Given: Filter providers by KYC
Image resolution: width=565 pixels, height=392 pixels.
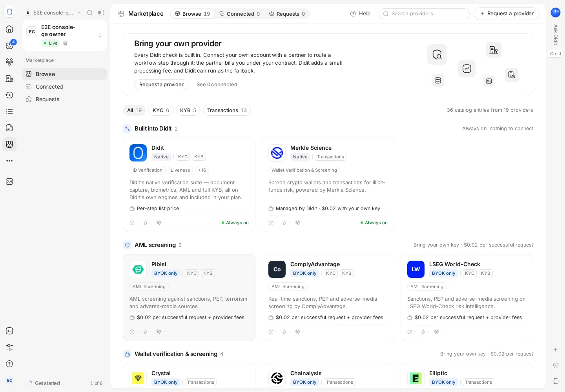Looking at the screenshot, I should pyautogui.click(x=161, y=110).
